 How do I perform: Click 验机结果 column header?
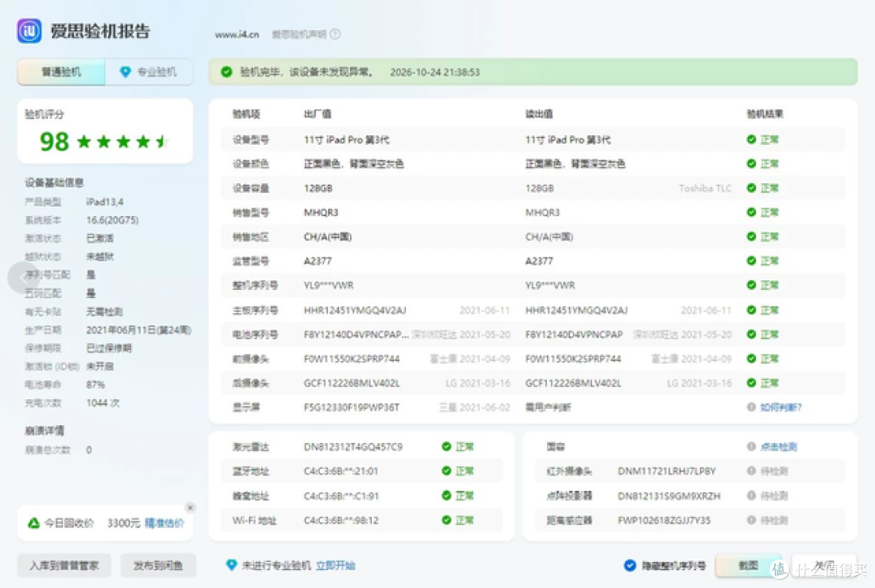point(765,114)
